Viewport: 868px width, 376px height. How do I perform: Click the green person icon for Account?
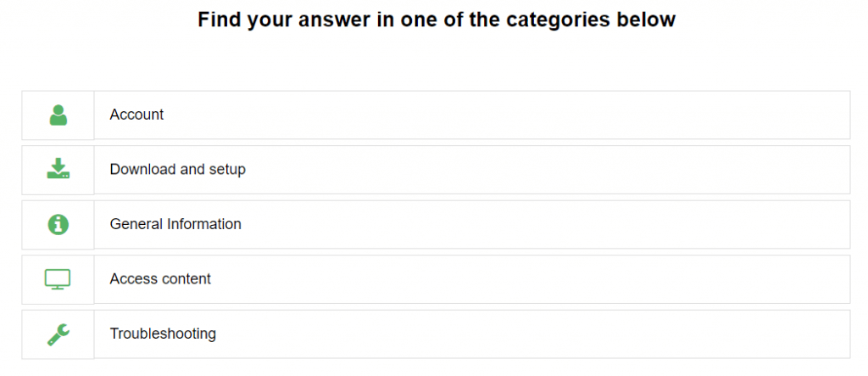pyautogui.click(x=58, y=115)
